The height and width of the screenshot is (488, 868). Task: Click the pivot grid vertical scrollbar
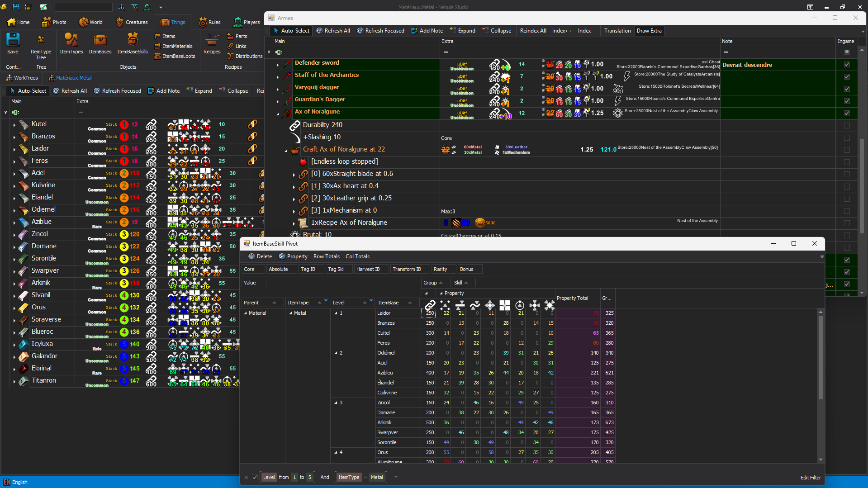(821, 357)
